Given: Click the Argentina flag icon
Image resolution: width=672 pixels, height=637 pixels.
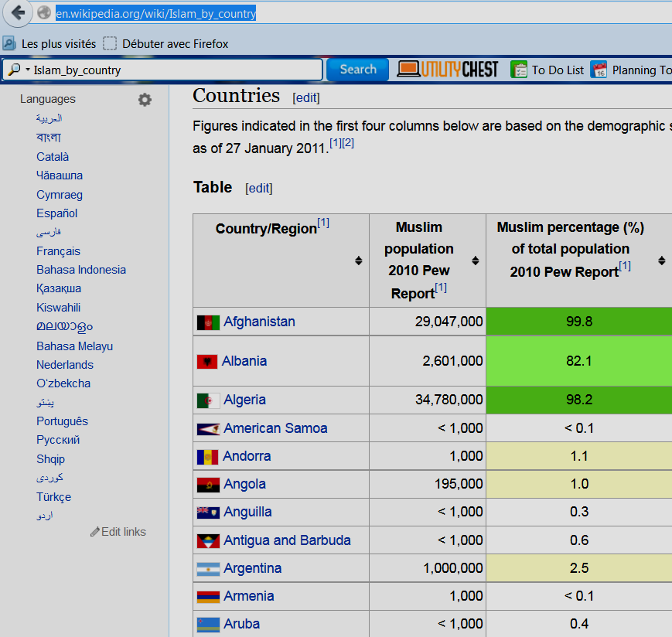Looking at the screenshot, I should point(208,569).
